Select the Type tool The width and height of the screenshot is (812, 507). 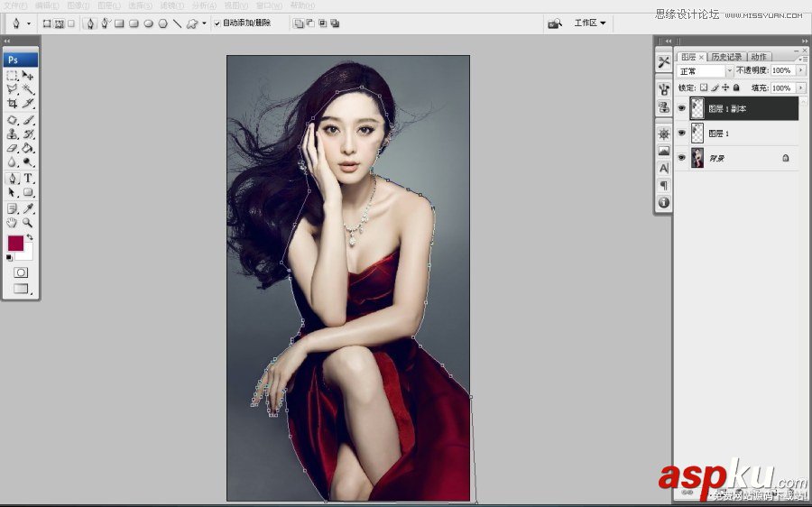pyautogui.click(x=28, y=179)
